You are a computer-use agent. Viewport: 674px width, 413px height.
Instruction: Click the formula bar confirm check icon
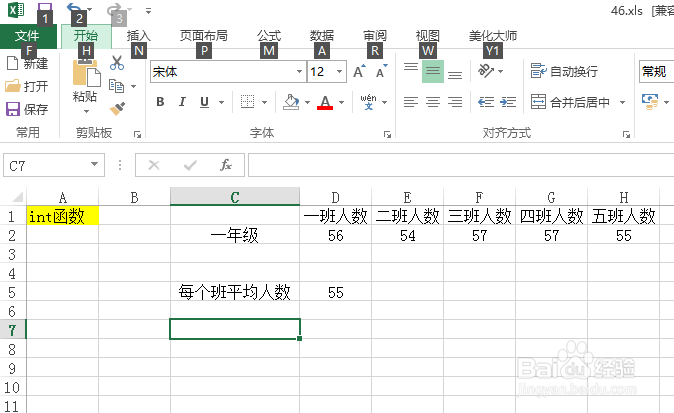coord(190,165)
